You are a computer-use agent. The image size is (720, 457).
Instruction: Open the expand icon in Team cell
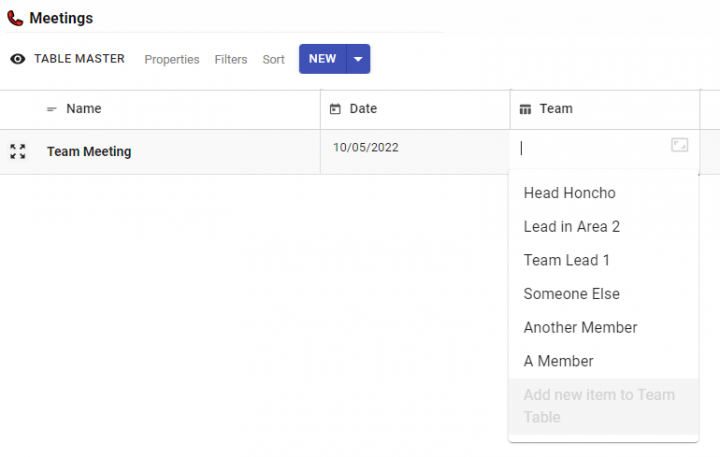pos(680,146)
